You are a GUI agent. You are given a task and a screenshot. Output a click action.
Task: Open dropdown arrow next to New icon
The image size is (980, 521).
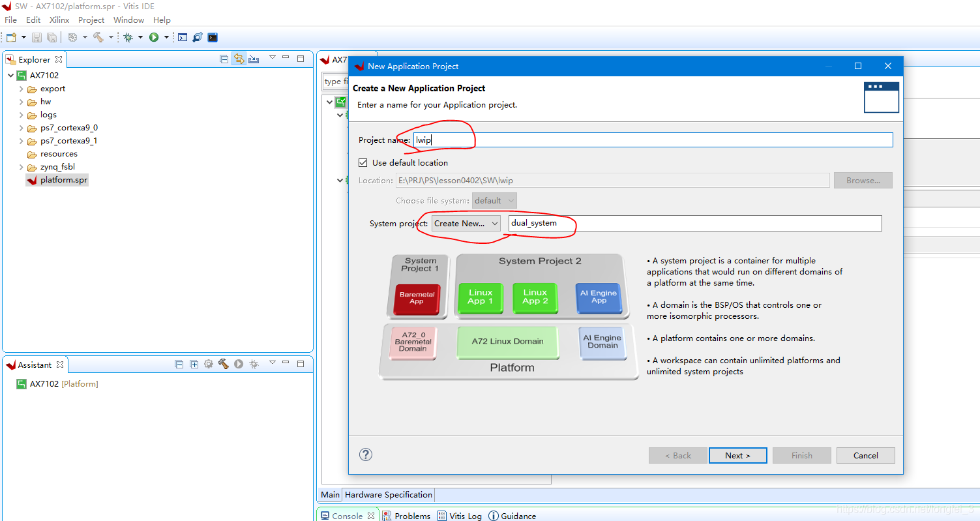pos(24,38)
